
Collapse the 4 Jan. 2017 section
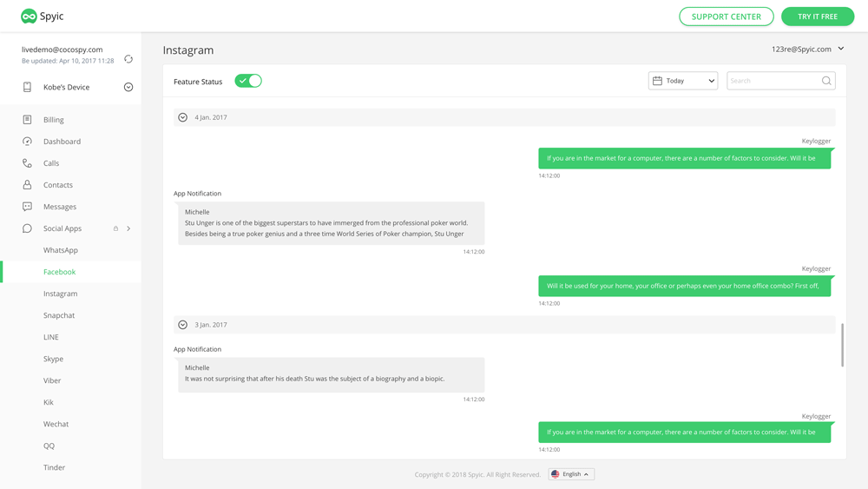point(183,117)
